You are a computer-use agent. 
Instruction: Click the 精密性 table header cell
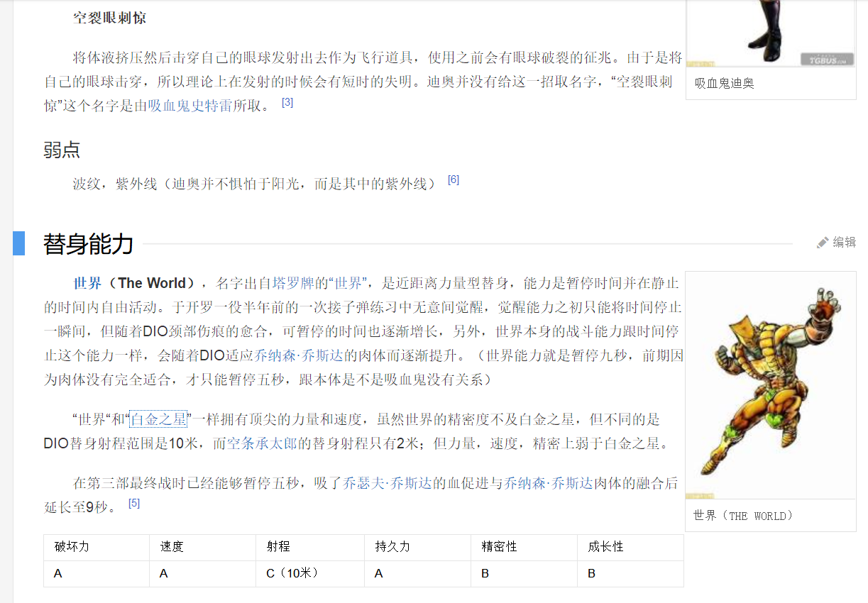coord(524,548)
